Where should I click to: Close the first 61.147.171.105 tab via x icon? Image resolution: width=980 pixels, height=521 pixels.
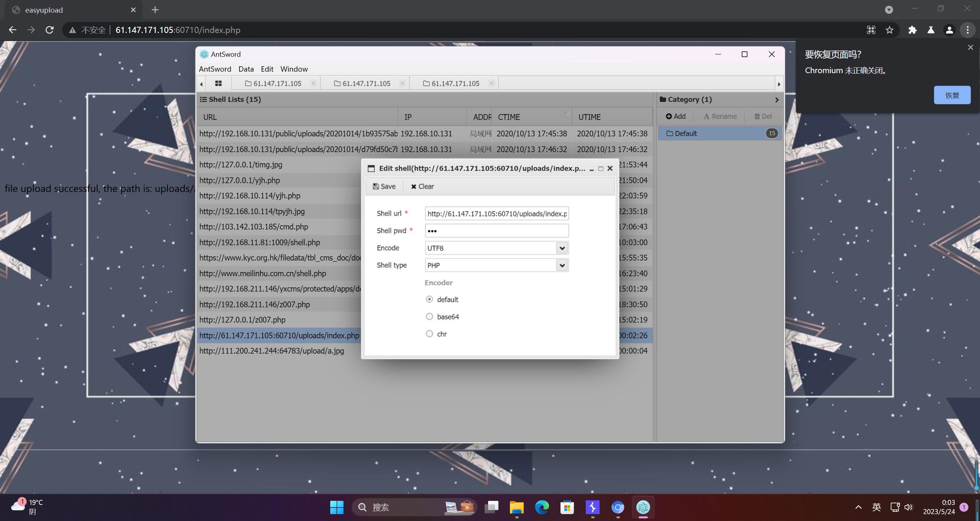(313, 83)
